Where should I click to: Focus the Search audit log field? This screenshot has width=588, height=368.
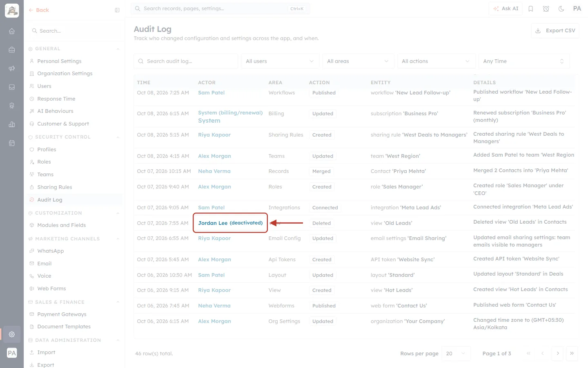(x=186, y=61)
